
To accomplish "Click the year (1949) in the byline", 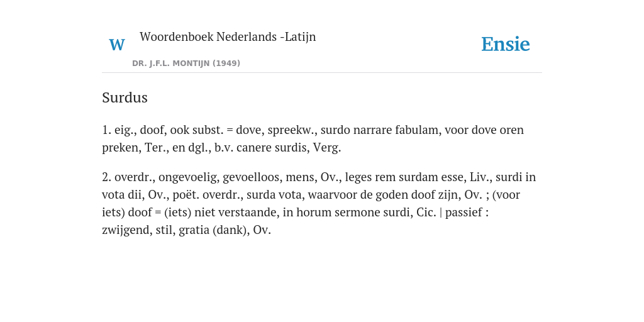I will (x=226, y=64).
